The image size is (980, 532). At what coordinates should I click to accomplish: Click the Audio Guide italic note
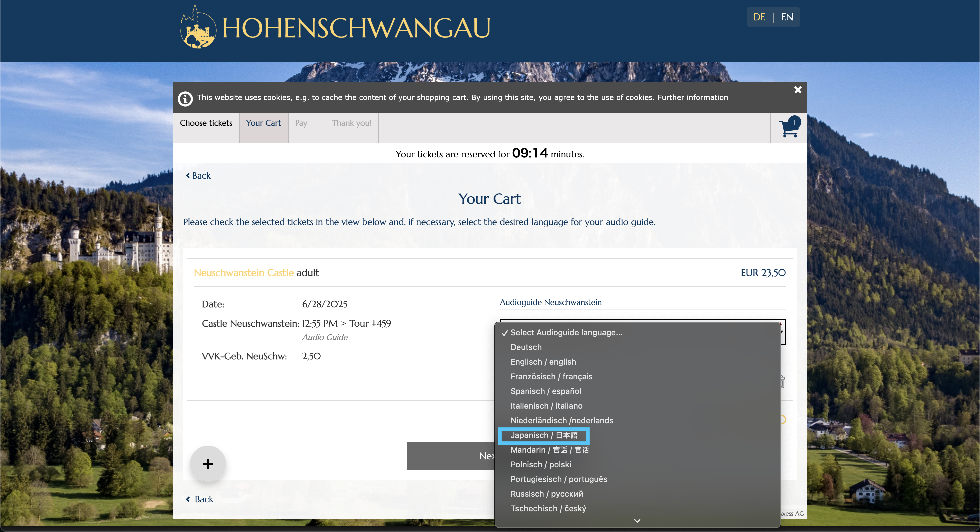coord(325,337)
